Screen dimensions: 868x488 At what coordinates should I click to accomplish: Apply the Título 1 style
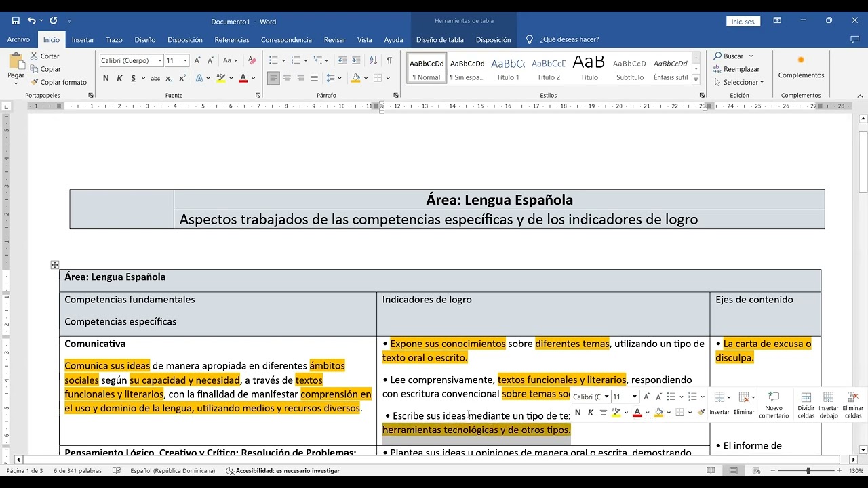[508, 68]
